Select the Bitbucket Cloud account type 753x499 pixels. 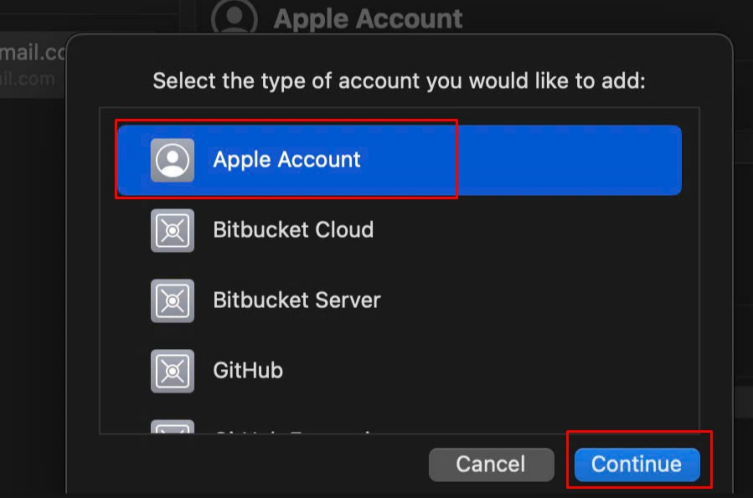click(x=293, y=230)
